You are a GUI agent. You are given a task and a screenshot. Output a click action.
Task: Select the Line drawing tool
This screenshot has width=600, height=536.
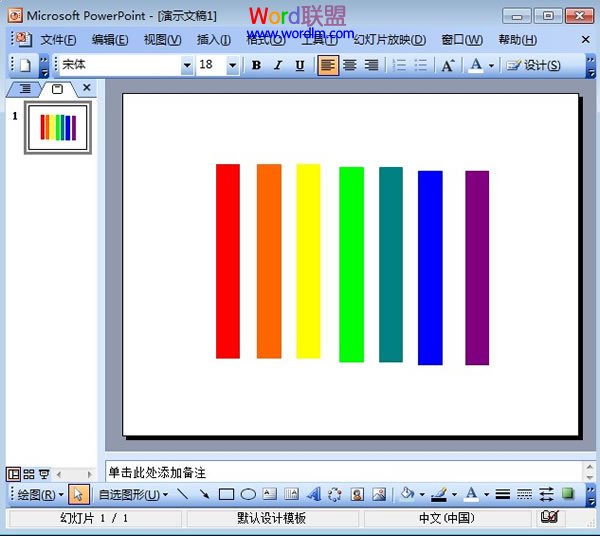pyautogui.click(x=183, y=494)
